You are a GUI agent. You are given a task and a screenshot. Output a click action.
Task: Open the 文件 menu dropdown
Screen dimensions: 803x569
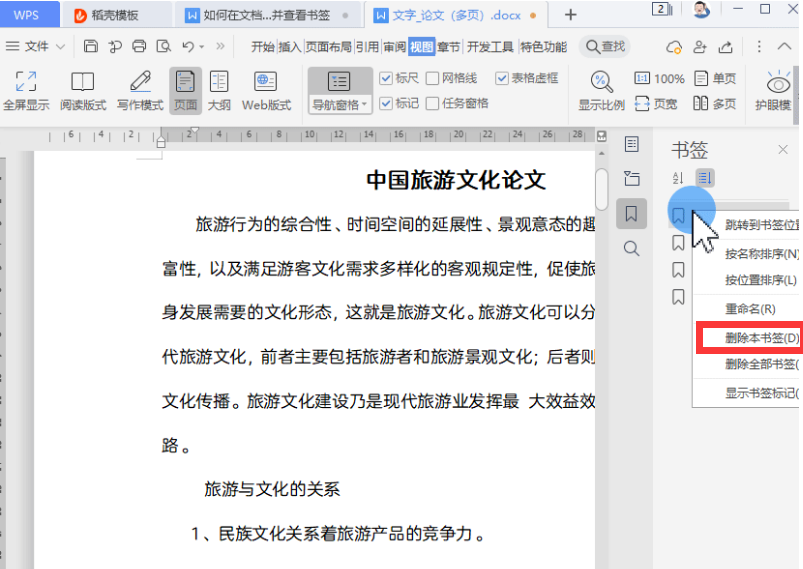[61, 47]
